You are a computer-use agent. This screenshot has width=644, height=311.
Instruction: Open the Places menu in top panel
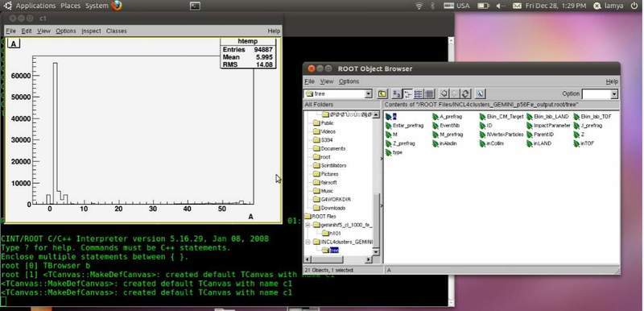[x=71, y=6]
